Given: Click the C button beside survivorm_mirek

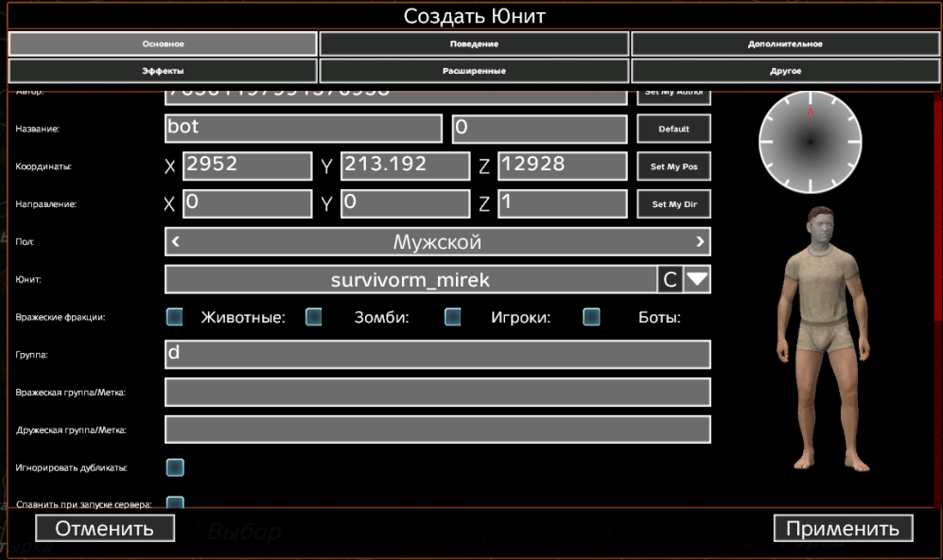Looking at the screenshot, I should tap(670, 279).
